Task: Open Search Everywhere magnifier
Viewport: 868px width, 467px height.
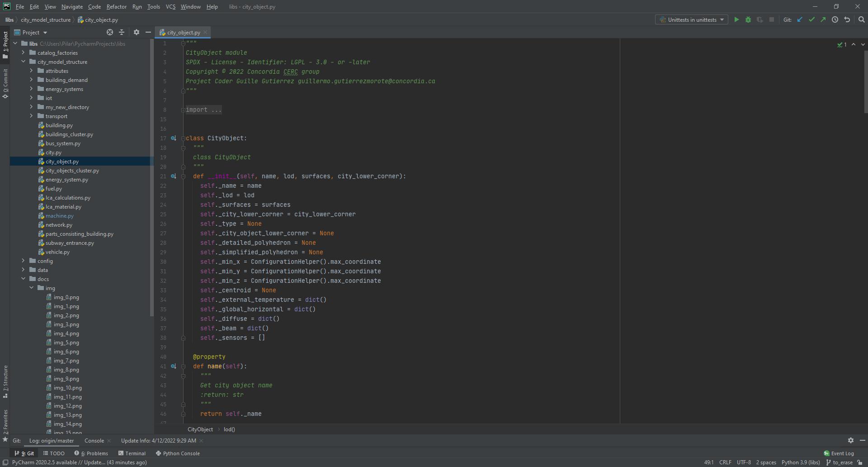Action: 862,19
